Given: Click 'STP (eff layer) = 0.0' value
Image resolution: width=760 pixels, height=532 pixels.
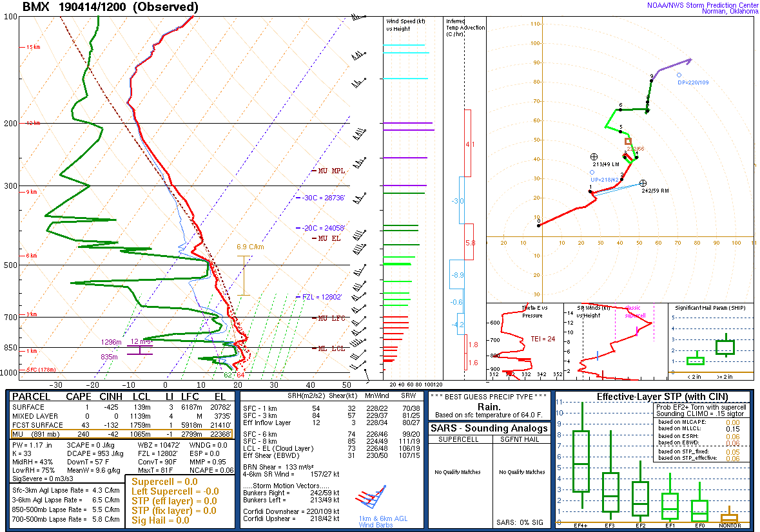Looking at the screenshot, I should (x=174, y=501).
